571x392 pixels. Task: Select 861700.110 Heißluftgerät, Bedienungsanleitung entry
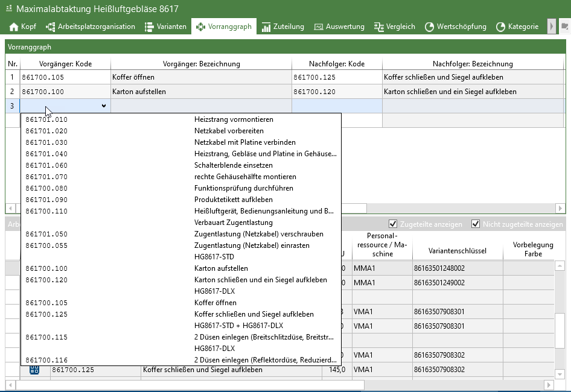(x=181, y=211)
